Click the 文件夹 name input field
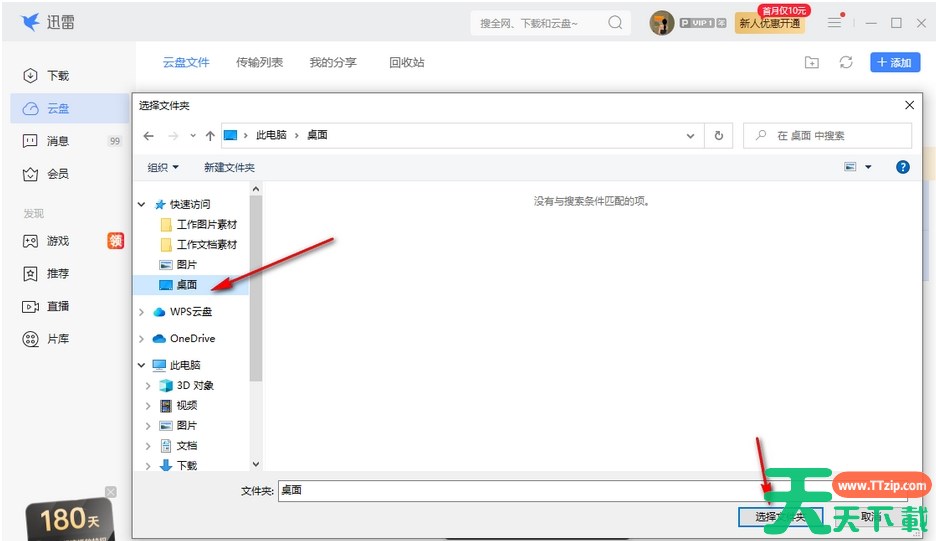 tap(520, 491)
